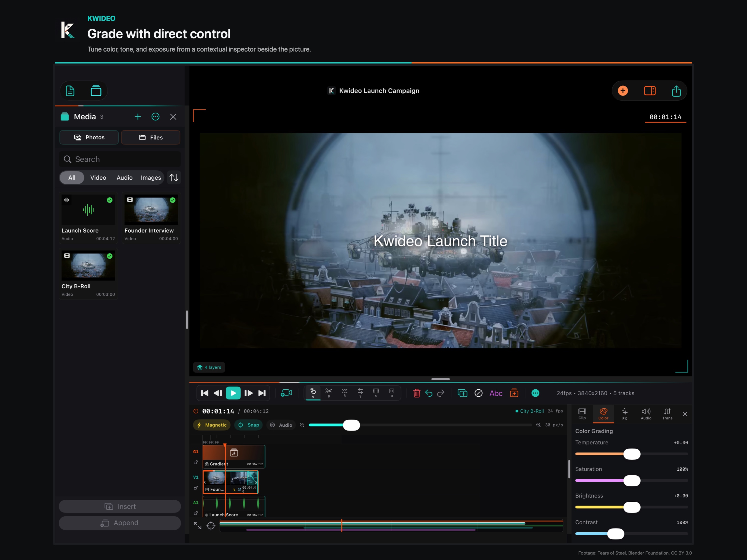Filter media by Video
Image resolution: width=747 pixels, height=560 pixels.
coord(98,177)
